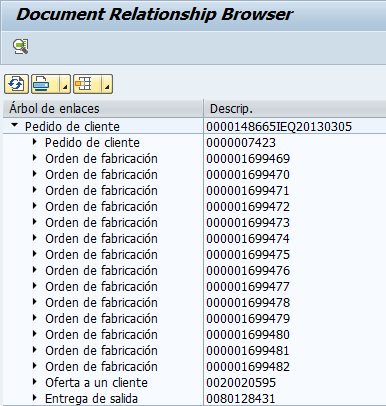Expand Orden de fabricación 000001699480

tap(35, 334)
